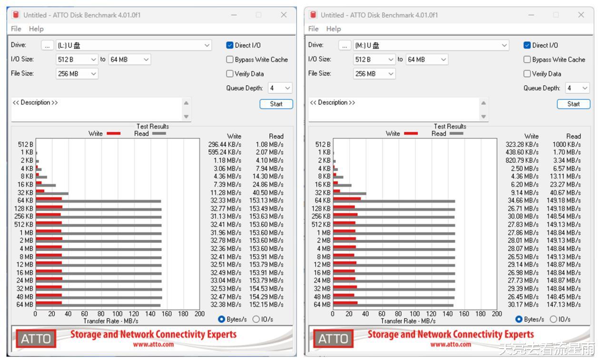Click the ATTO app icon in the M: drive window title bar
The height and width of the screenshot is (364, 602).
coord(313,15)
